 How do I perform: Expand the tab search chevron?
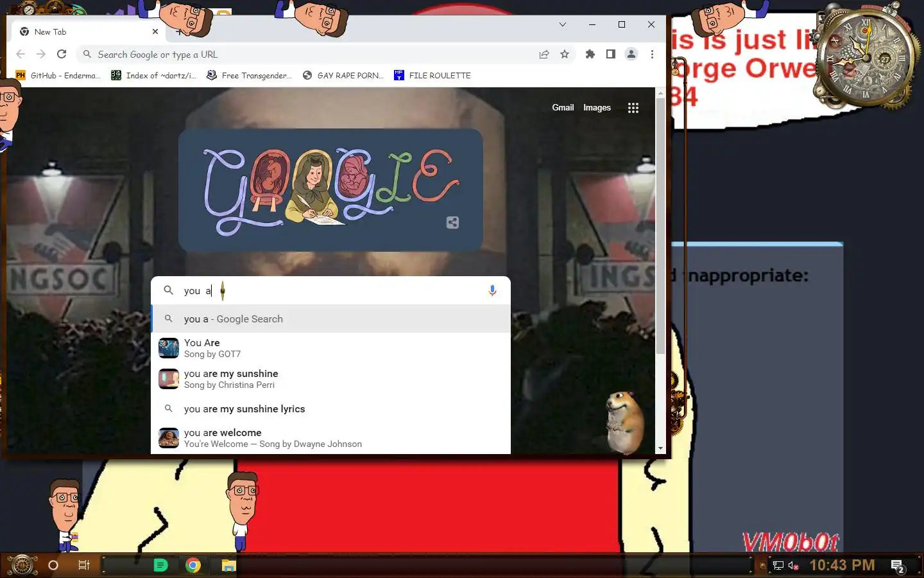click(x=563, y=24)
